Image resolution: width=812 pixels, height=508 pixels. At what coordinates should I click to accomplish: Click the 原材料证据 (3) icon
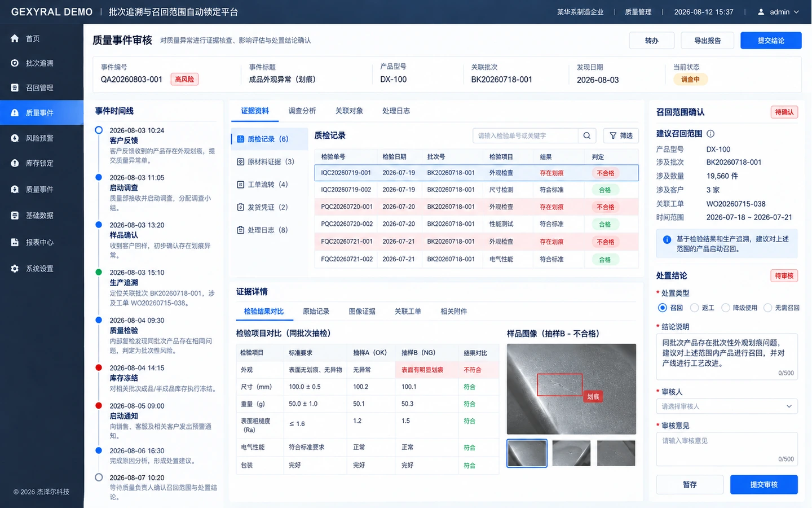click(240, 161)
